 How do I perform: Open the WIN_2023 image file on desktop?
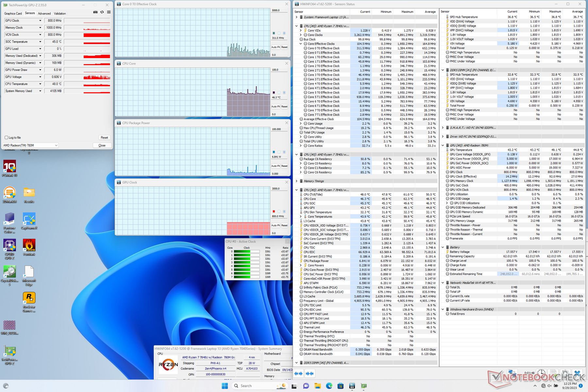(x=9, y=327)
